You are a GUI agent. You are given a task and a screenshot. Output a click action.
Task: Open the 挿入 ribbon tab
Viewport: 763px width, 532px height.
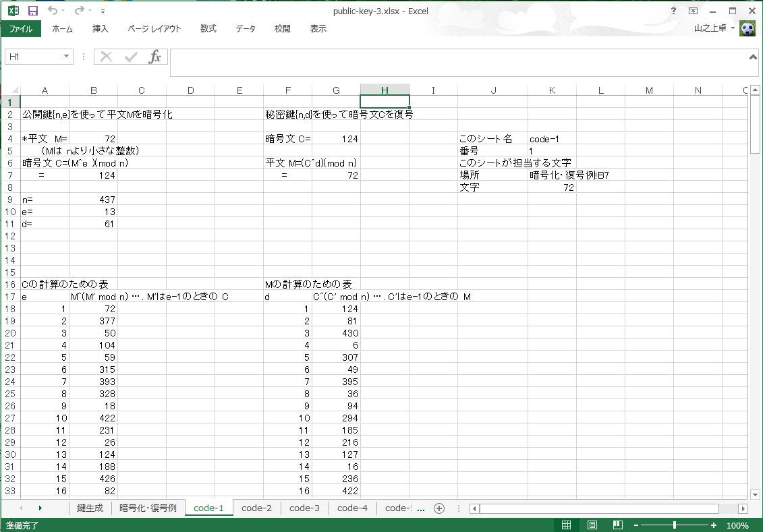tap(100, 29)
